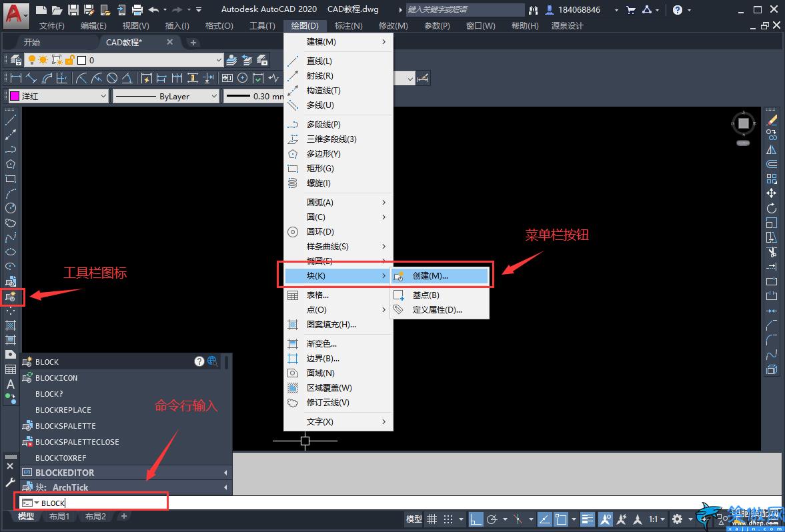Toggle object snap tracking in the status bar

coord(545,519)
